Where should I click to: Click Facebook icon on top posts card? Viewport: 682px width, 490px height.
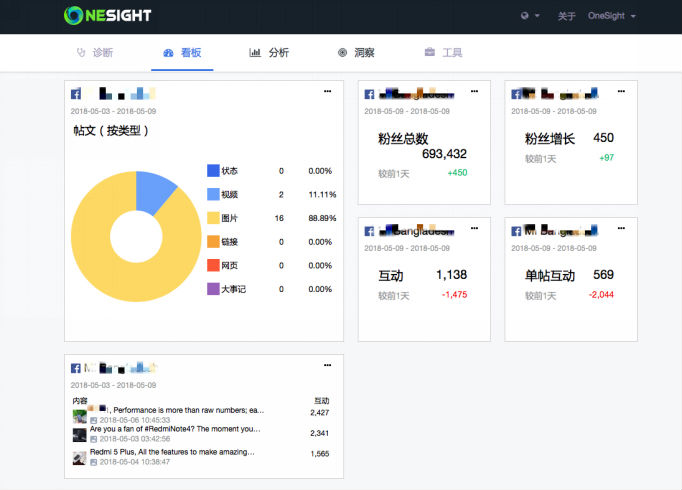point(76,368)
